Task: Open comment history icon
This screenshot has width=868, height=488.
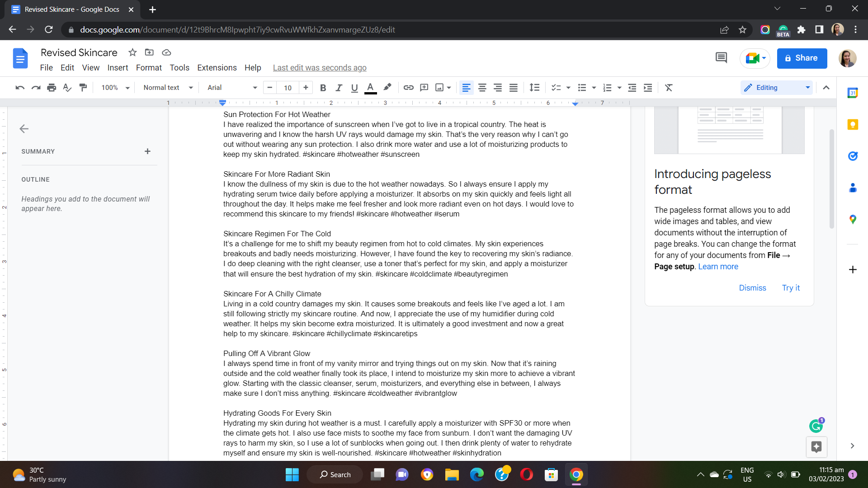Action: coord(721,58)
